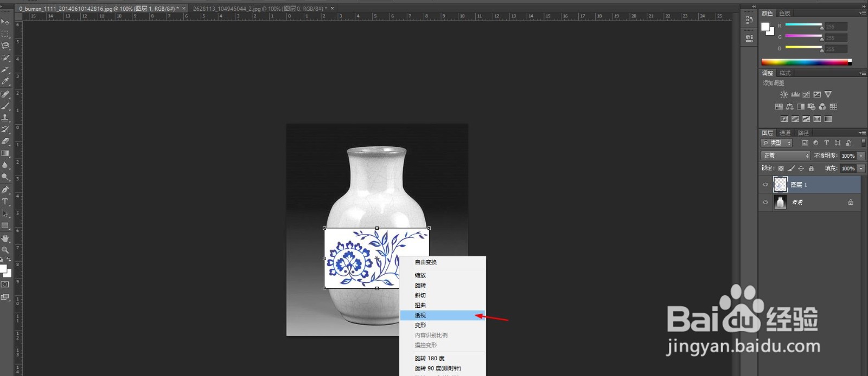Select the Rectangular Marquee tool

[x=5, y=34]
